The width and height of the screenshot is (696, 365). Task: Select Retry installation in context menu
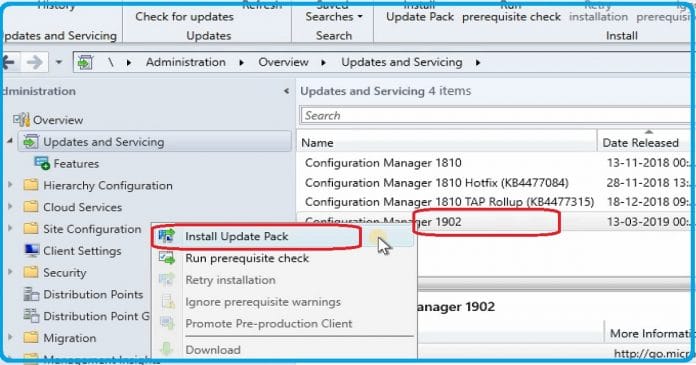point(282,280)
